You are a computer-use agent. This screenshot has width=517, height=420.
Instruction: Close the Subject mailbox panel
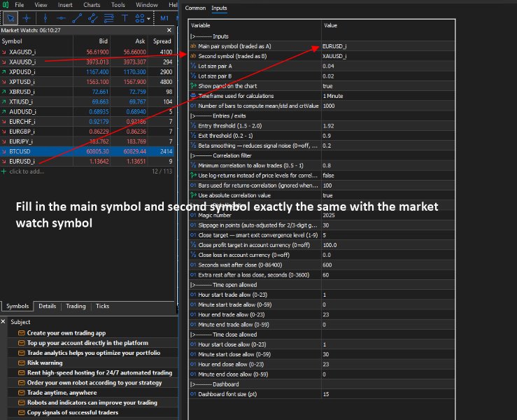[3, 321]
